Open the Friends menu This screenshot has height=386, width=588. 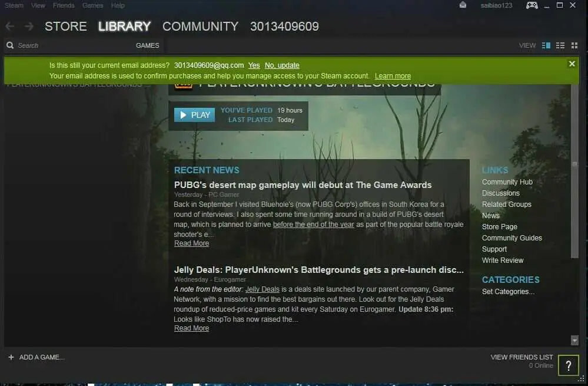(x=64, y=5)
